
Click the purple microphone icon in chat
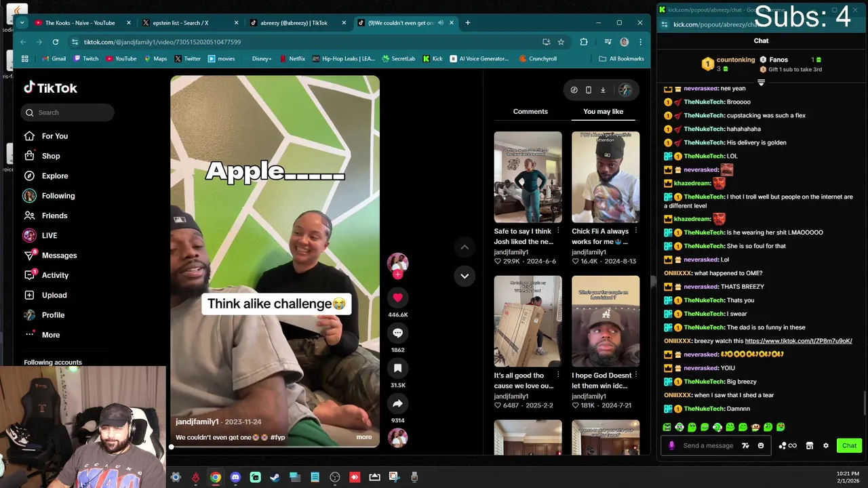click(x=671, y=445)
